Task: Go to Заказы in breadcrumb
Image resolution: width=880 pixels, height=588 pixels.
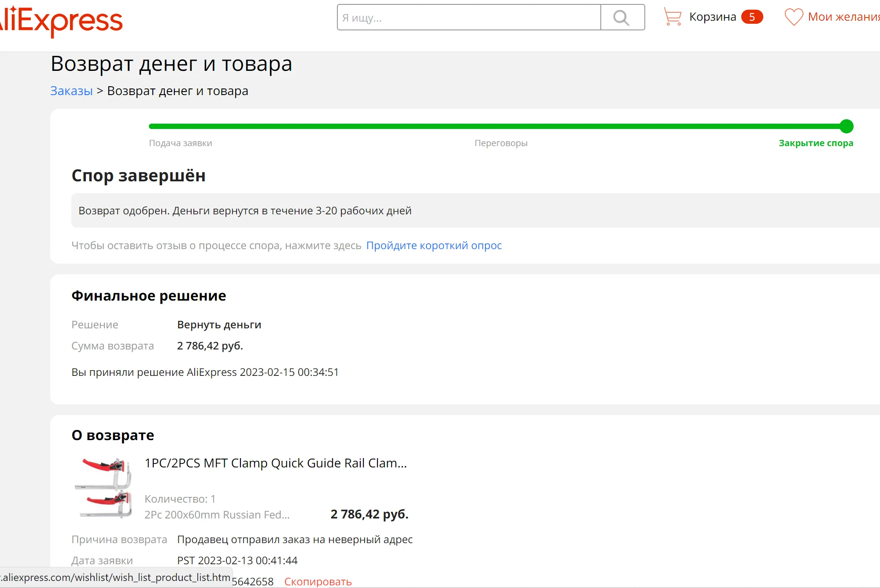Action: (71, 91)
